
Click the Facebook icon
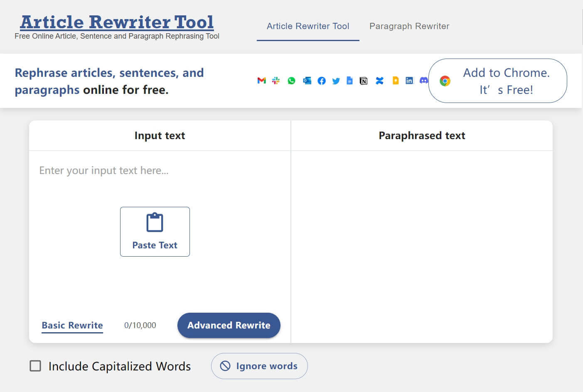[x=322, y=81]
